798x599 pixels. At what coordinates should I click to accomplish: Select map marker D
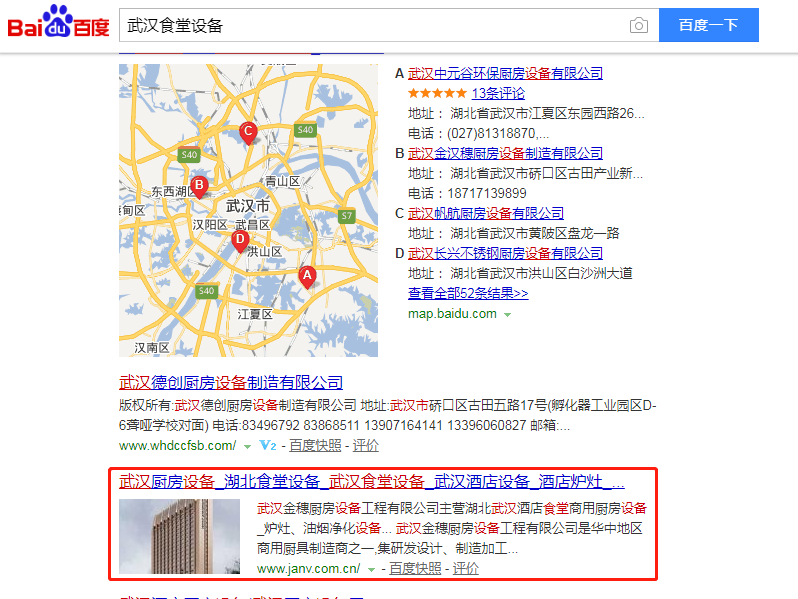pos(240,240)
